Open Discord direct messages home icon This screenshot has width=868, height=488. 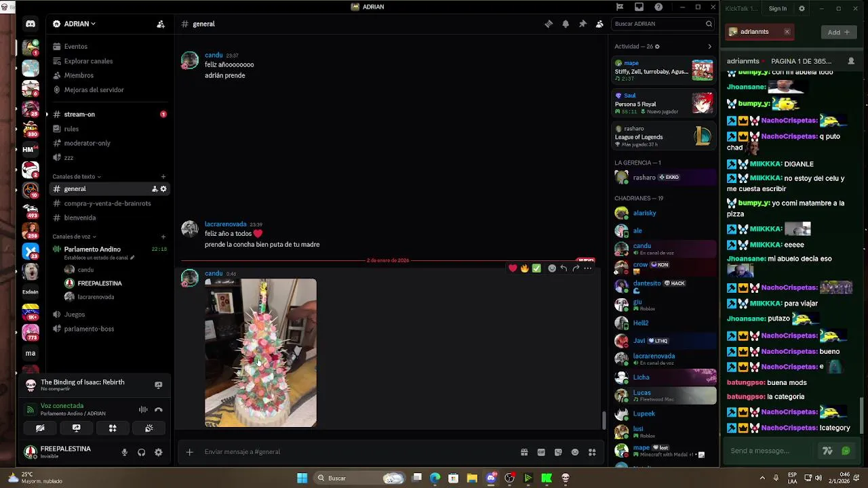click(31, 24)
